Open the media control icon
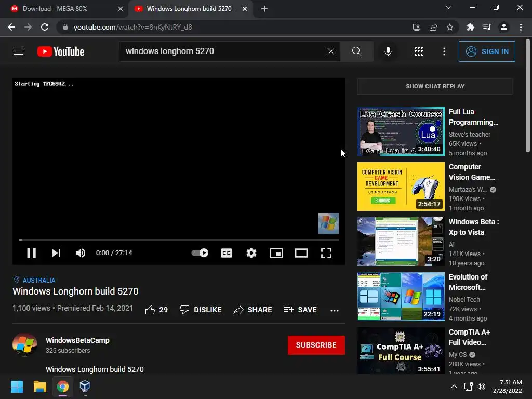The width and height of the screenshot is (532, 399). pyautogui.click(x=487, y=27)
